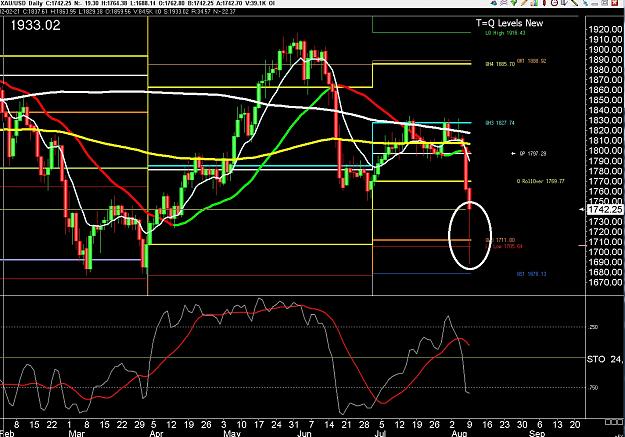The height and width of the screenshot is (437, 625).
Task: Click the date 29 on the time axis
Action: pyautogui.click(x=139, y=425)
